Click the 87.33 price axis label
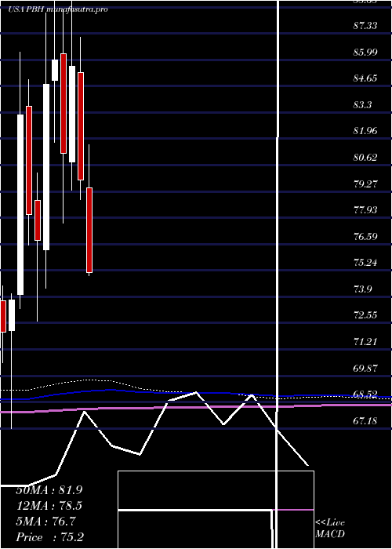Screen dimensions: 392x549 click(365, 26)
